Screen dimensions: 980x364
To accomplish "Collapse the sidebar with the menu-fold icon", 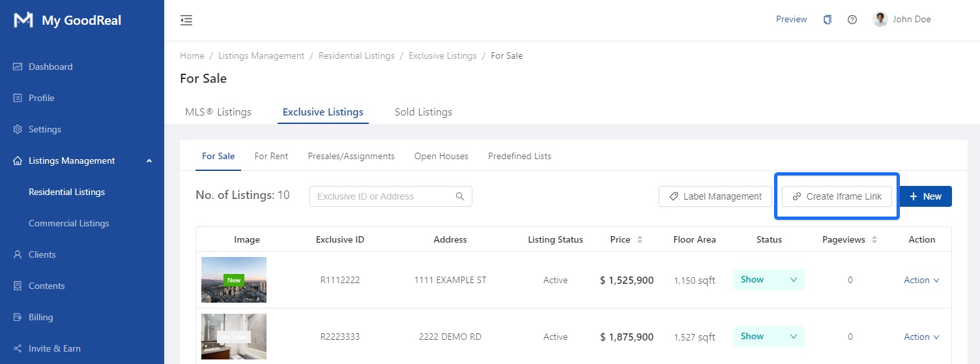I will [x=186, y=20].
